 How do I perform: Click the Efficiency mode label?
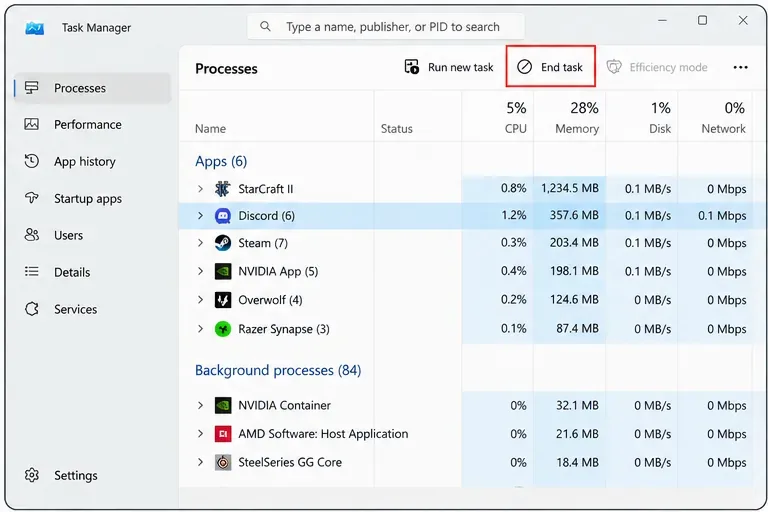[668, 67]
